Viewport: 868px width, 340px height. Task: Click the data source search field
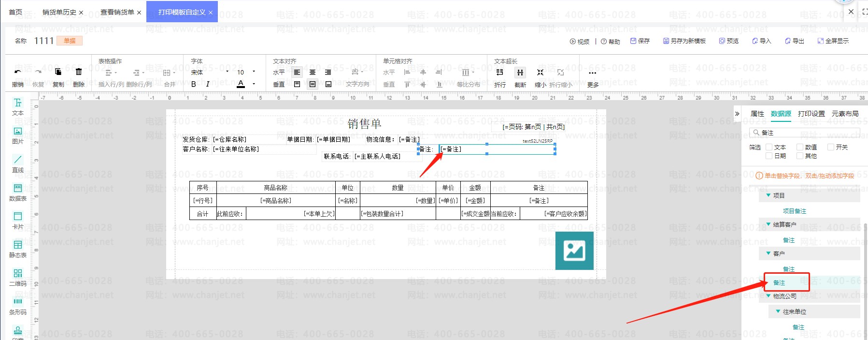coord(804,133)
